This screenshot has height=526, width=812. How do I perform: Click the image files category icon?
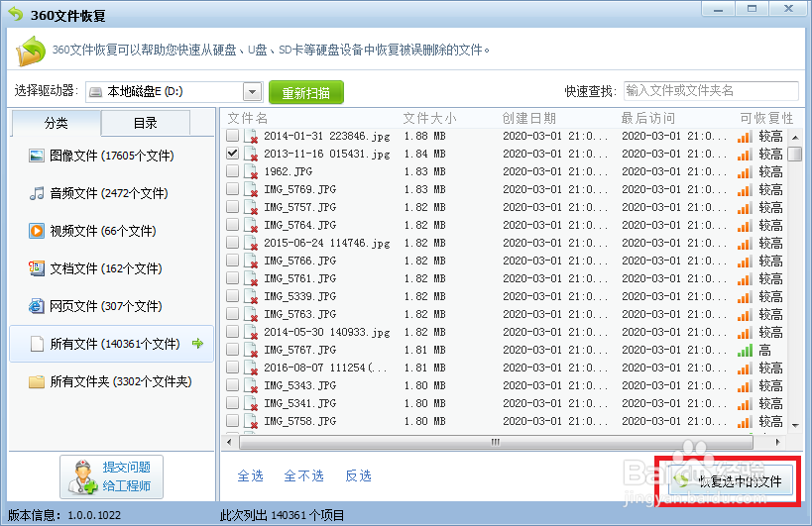point(37,156)
